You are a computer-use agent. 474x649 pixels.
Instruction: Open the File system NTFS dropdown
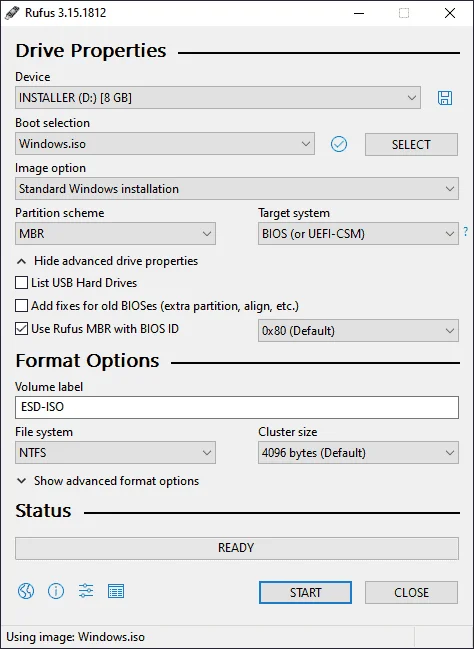pos(115,452)
